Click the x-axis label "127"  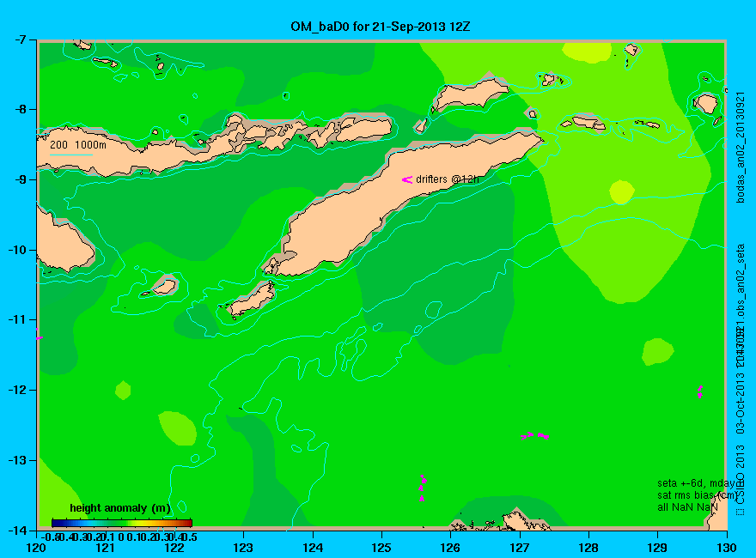(x=520, y=548)
